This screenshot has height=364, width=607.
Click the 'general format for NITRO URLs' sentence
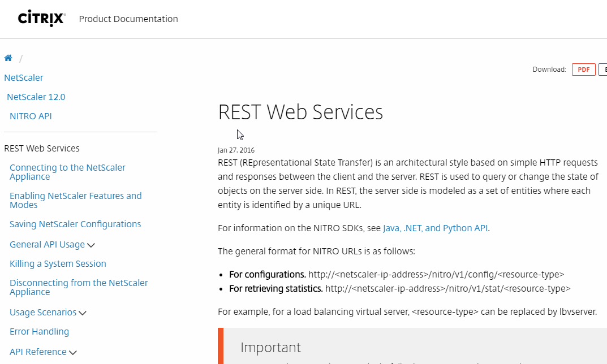(x=316, y=252)
